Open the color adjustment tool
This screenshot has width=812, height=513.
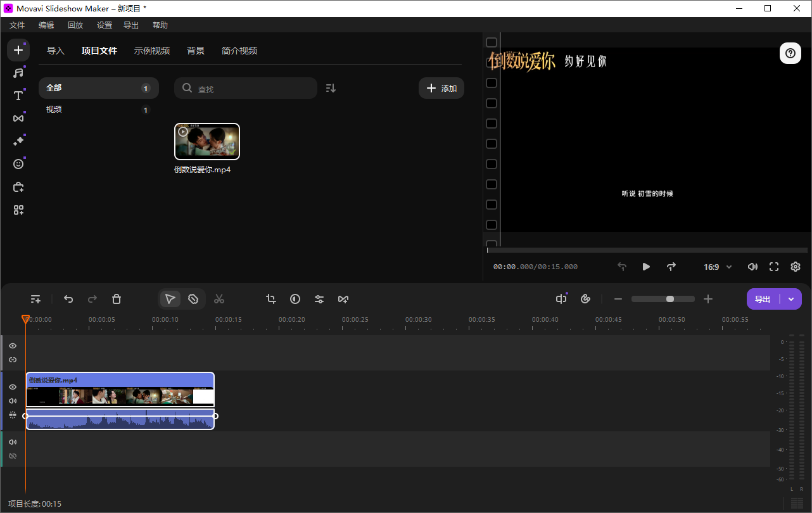pos(295,299)
